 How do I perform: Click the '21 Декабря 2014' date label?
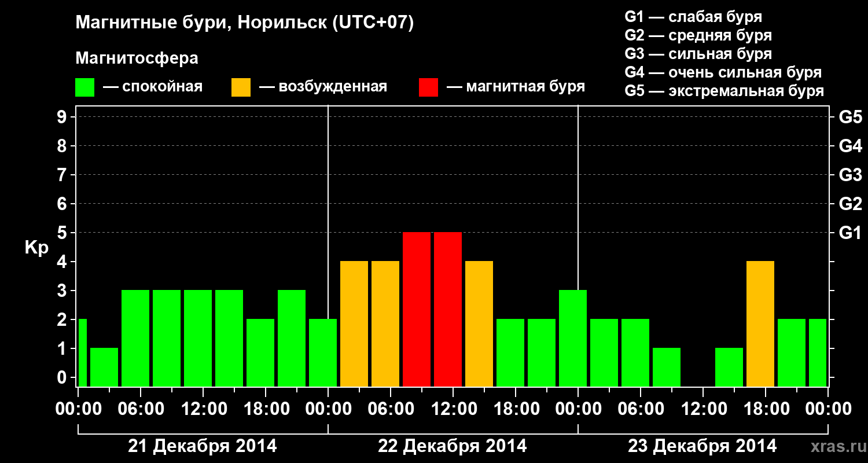(x=203, y=446)
